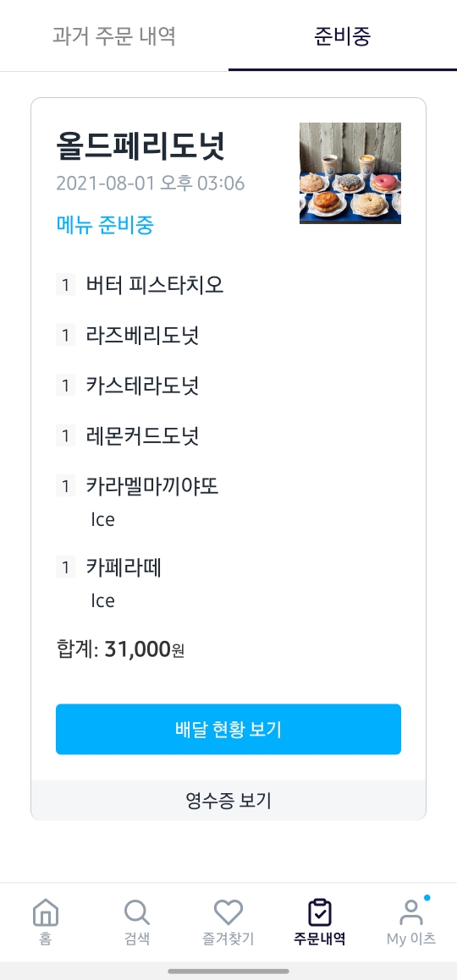Open 영수증 보기 receipt link

[x=228, y=800]
